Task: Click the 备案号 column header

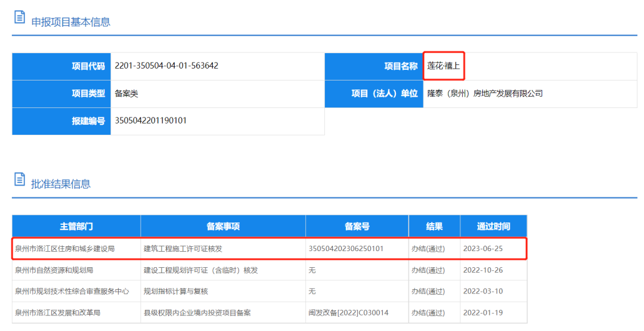Action: click(357, 226)
